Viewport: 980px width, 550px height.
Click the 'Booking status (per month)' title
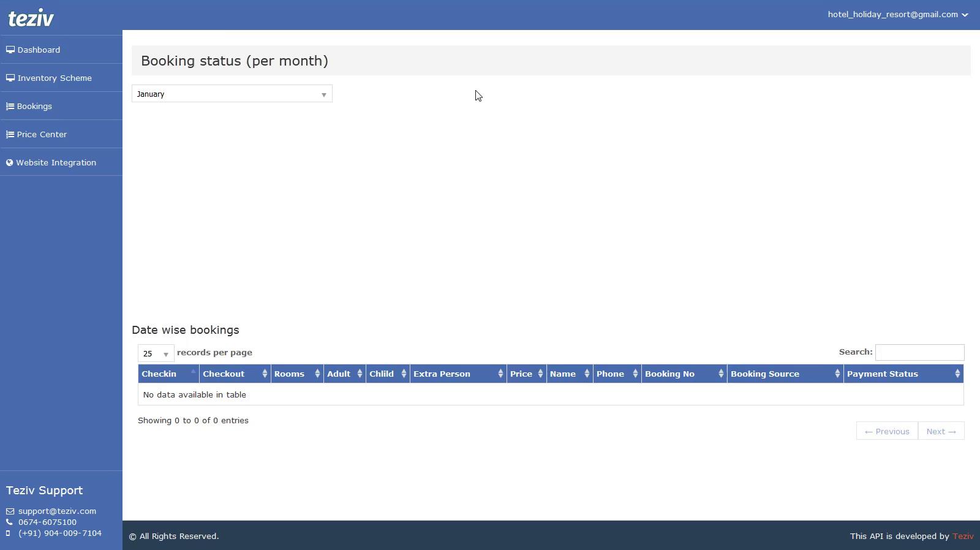pos(235,61)
